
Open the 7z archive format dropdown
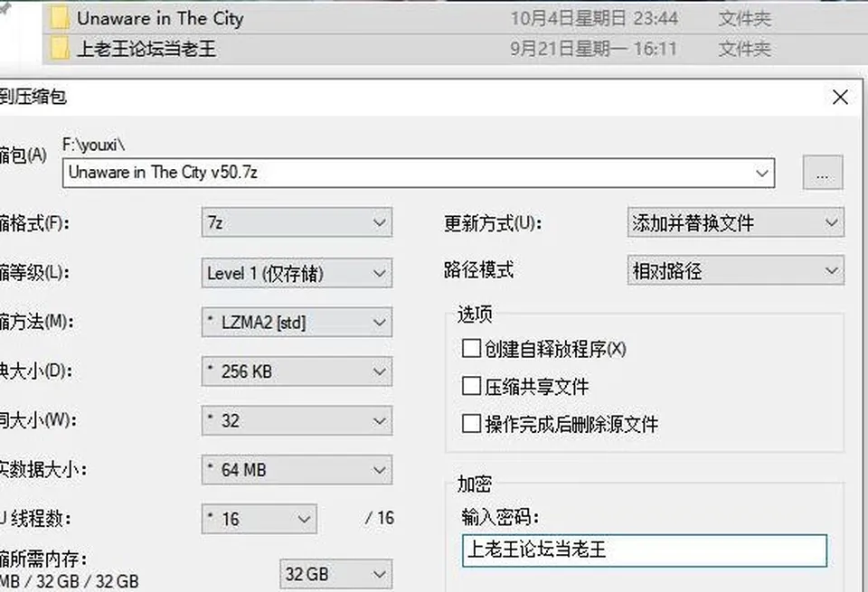297,222
